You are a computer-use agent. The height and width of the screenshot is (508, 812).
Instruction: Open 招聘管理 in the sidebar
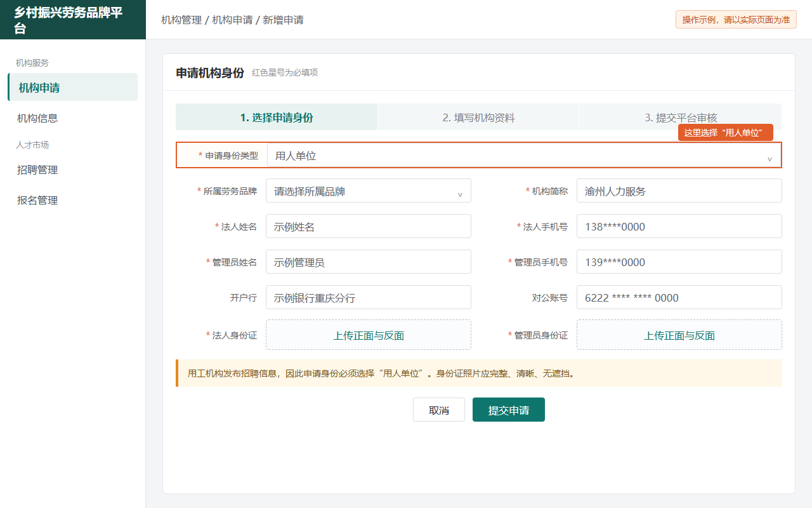(x=72, y=170)
